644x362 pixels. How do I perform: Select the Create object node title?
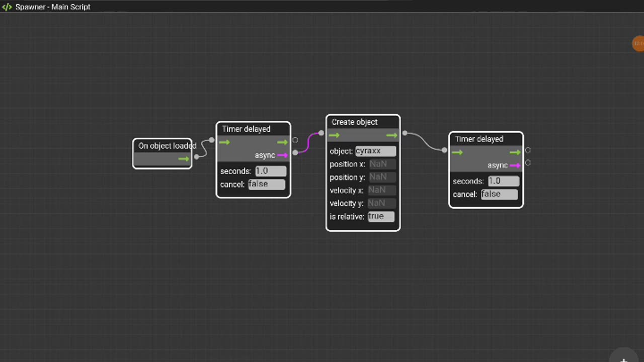[x=355, y=122]
